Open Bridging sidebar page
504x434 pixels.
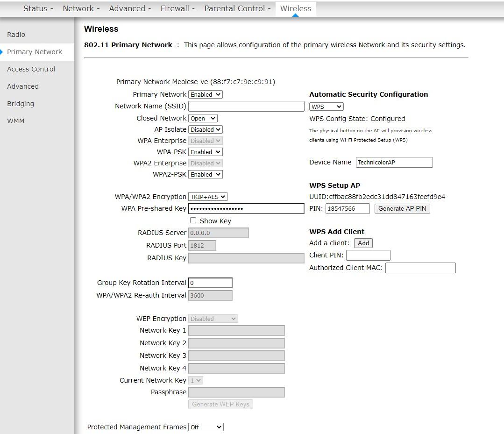[x=21, y=104]
